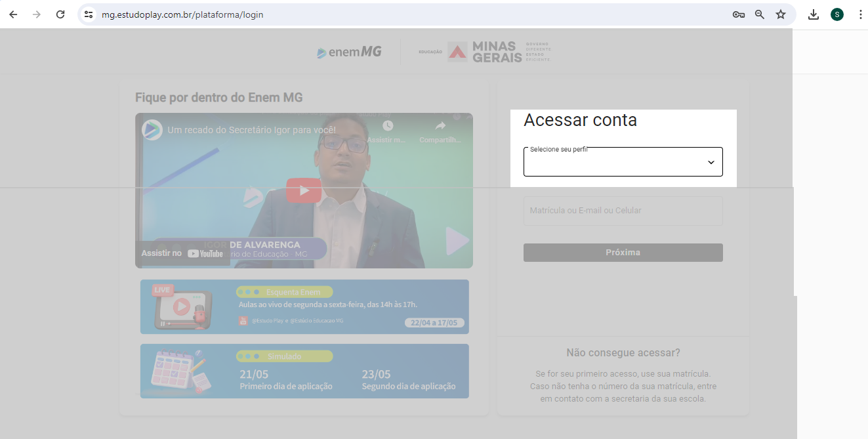868x439 pixels.
Task: Click the 'Acessar conta' heading
Action: pos(581,120)
